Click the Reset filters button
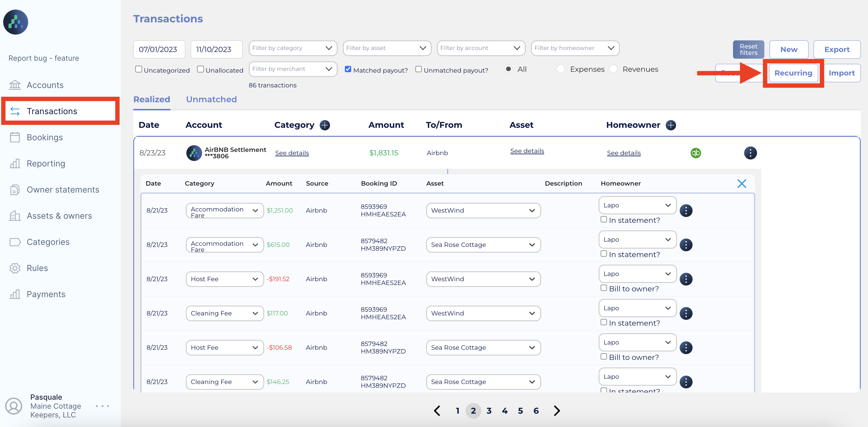The height and width of the screenshot is (427, 868). pyautogui.click(x=748, y=50)
